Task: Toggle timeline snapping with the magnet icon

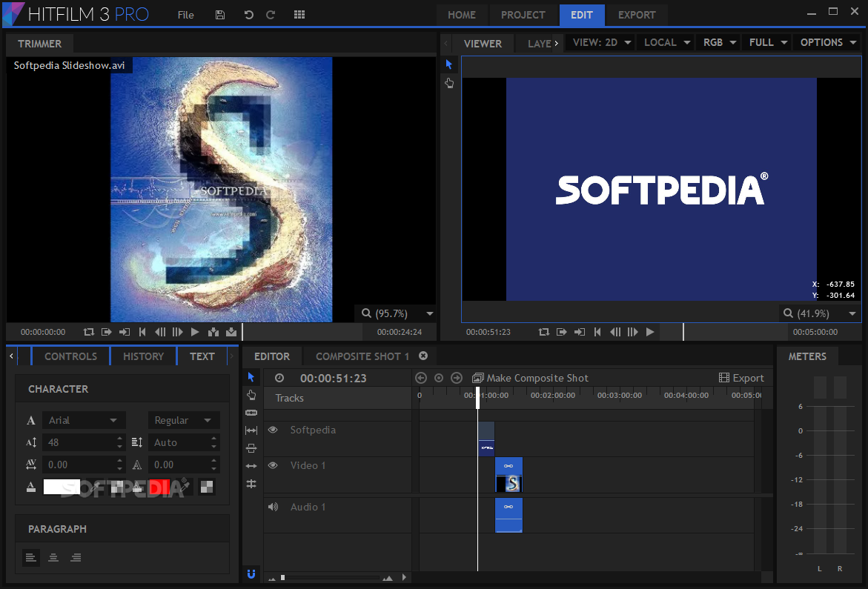Action: point(251,574)
